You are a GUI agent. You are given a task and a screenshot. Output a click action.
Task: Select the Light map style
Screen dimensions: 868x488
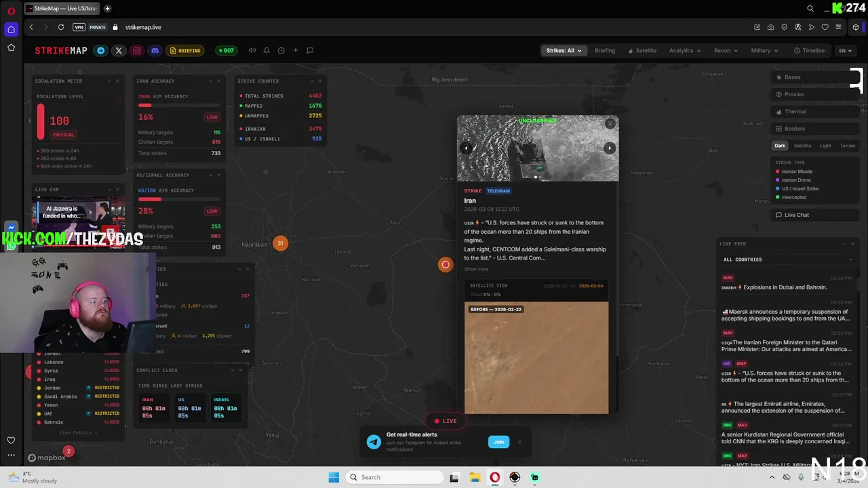click(825, 146)
